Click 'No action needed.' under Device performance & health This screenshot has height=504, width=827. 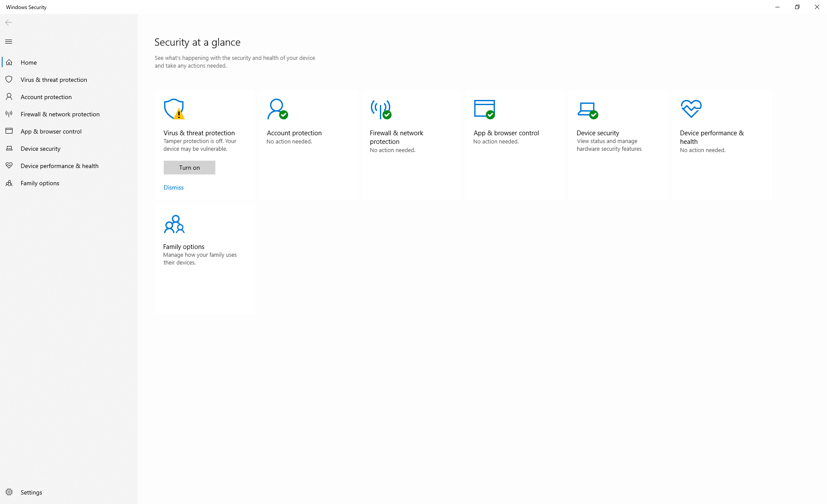(703, 150)
